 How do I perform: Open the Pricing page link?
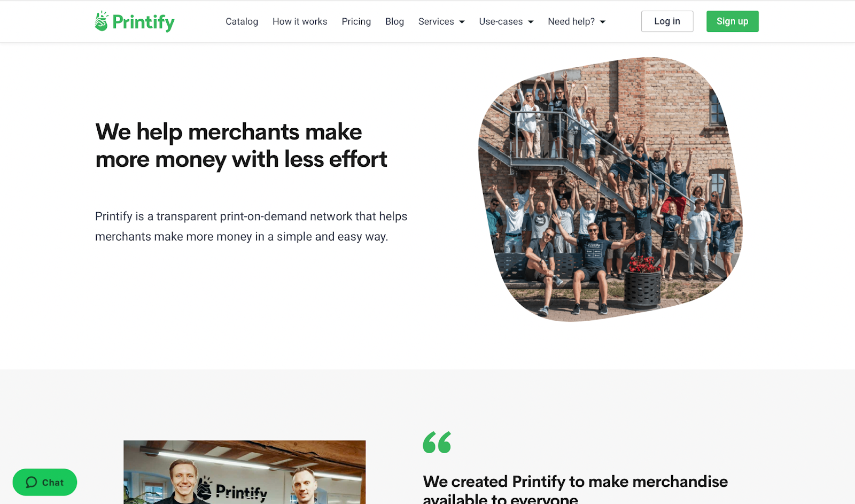pos(356,21)
